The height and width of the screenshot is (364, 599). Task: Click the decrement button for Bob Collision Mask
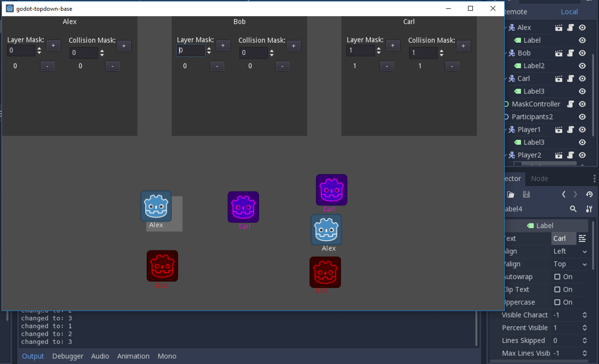(x=282, y=66)
